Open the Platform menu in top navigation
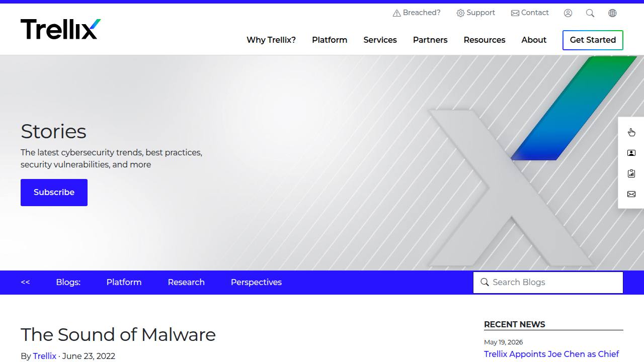 click(330, 40)
